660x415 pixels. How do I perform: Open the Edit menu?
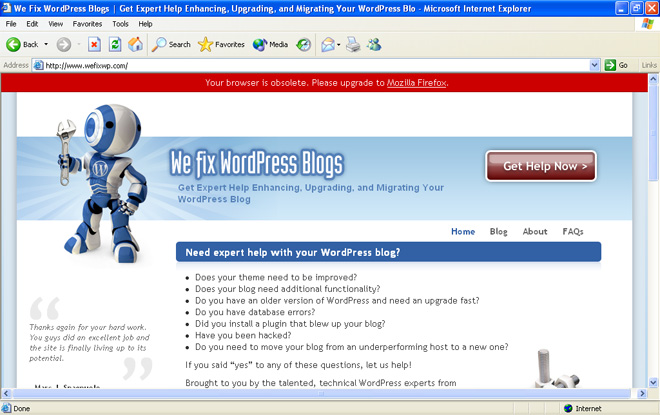click(x=32, y=24)
